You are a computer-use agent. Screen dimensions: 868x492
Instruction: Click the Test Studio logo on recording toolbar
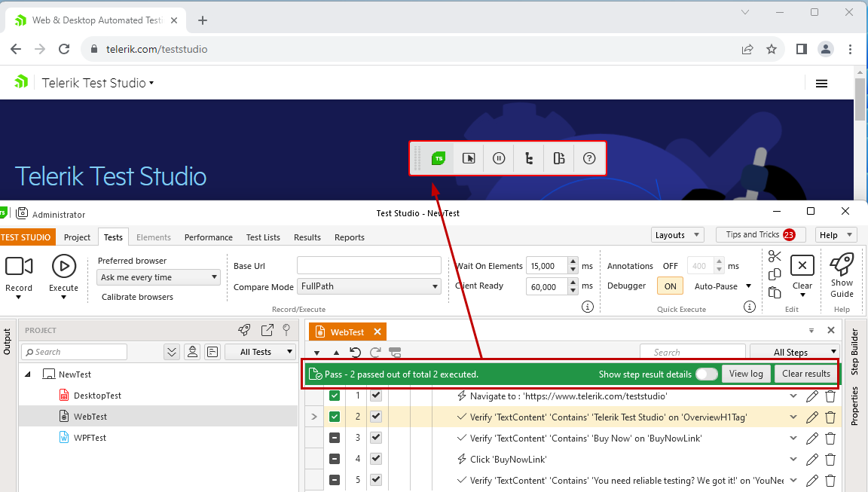pos(439,158)
